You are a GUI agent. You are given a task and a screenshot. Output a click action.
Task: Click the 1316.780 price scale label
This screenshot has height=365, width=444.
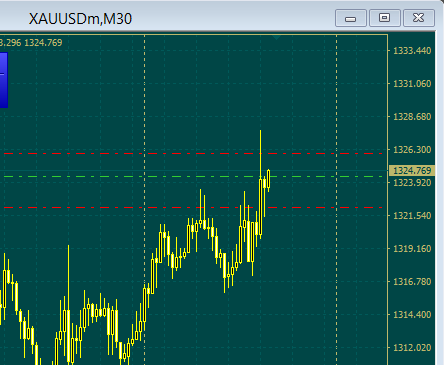412,282
